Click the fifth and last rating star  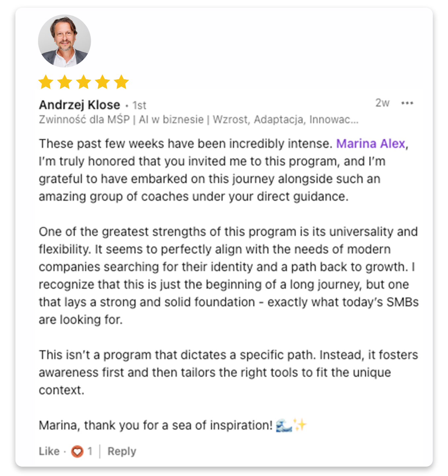[x=121, y=82]
